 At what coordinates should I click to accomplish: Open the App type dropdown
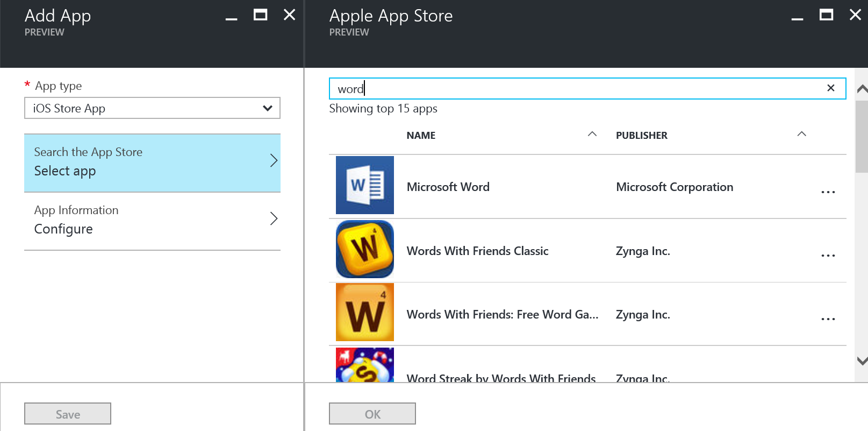click(x=152, y=108)
